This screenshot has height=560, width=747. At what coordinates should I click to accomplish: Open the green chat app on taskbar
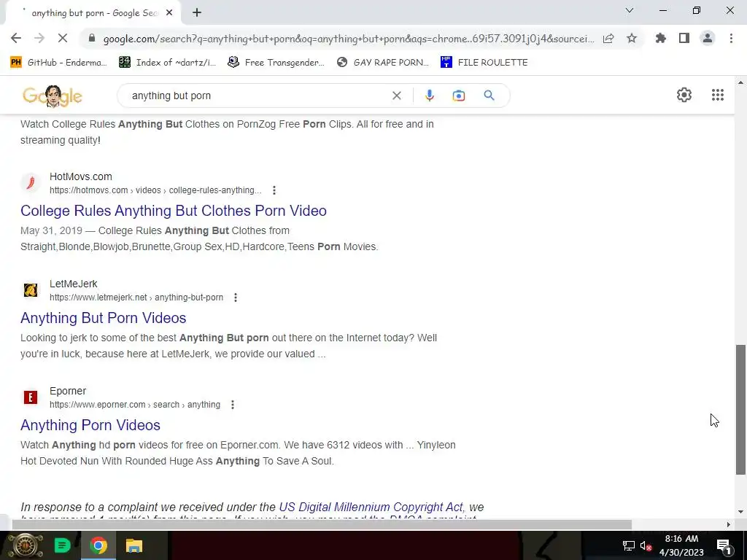(62, 545)
